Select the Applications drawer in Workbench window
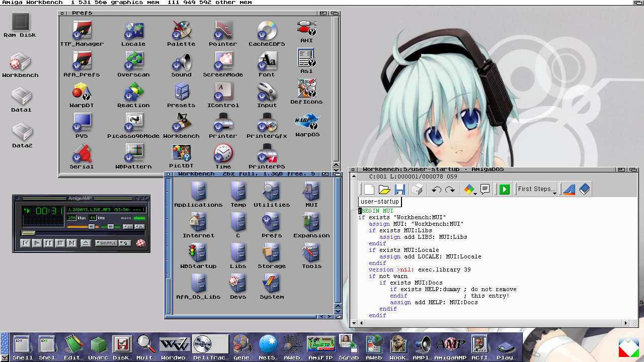The width and height of the screenshot is (644, 362). [x=198, y=194]
